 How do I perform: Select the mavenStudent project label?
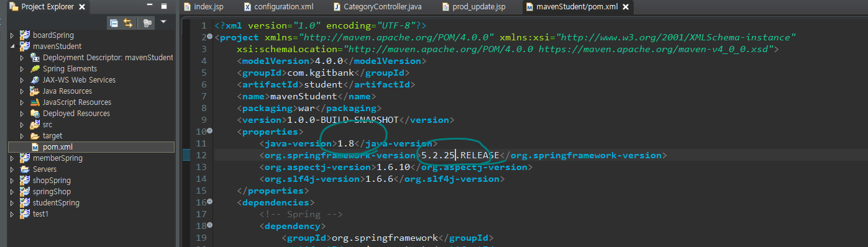point(58,47)
